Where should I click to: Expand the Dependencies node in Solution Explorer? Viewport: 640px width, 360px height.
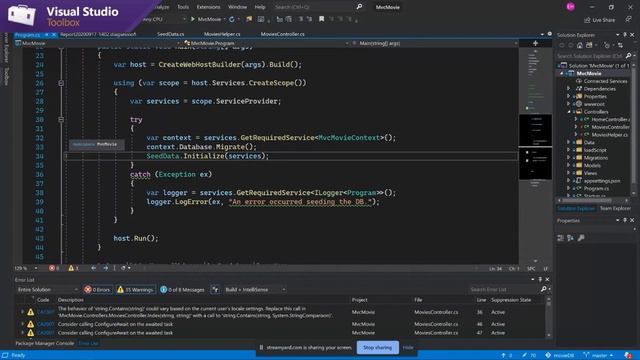click(569, 89)
